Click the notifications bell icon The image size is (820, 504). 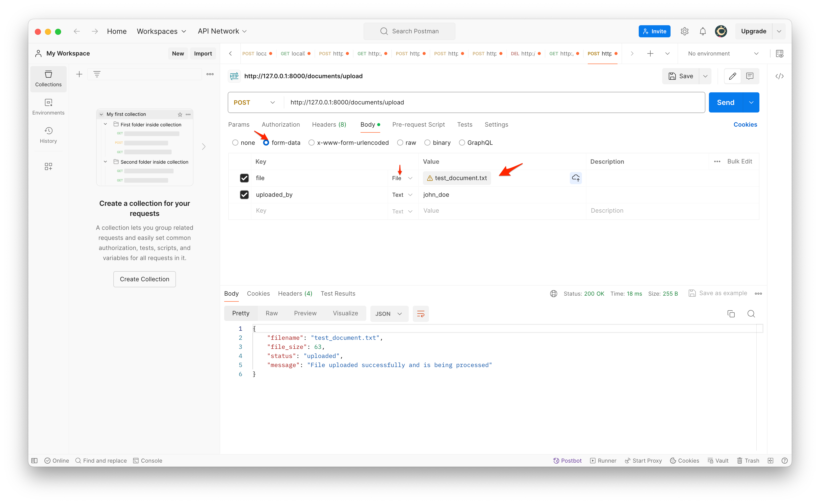tap(703, 31)
